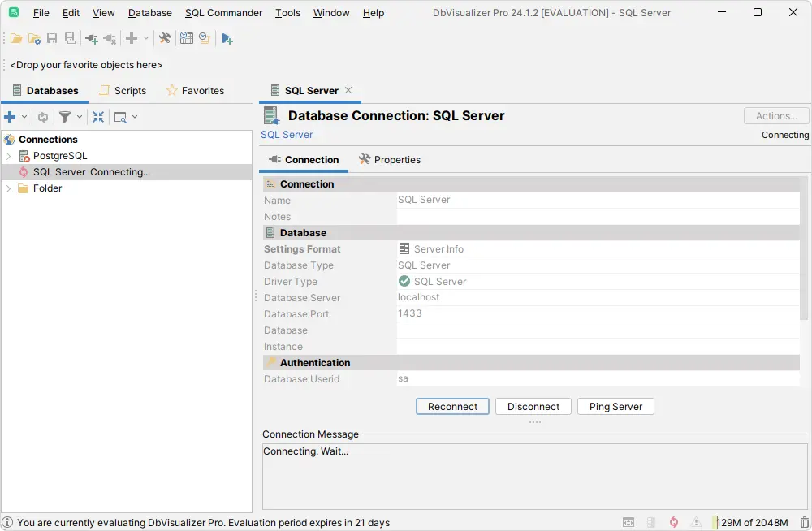Create a new SQL Commander with the blue arrow icon
The height and width of the screenshot is (531, 812).
[x=227, y=38]
